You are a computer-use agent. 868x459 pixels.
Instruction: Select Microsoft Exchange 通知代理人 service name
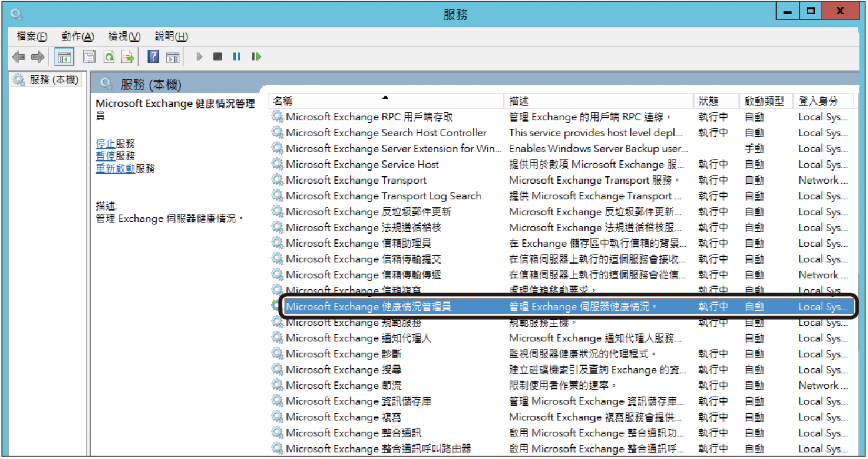pyautogui.click(x=358, y=338)
